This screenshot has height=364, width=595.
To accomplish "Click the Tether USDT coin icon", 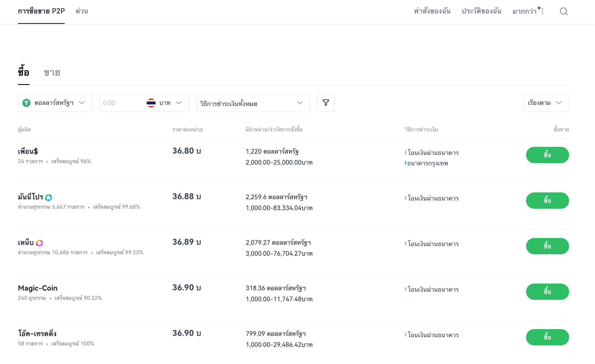I will [x=26, y=103].
